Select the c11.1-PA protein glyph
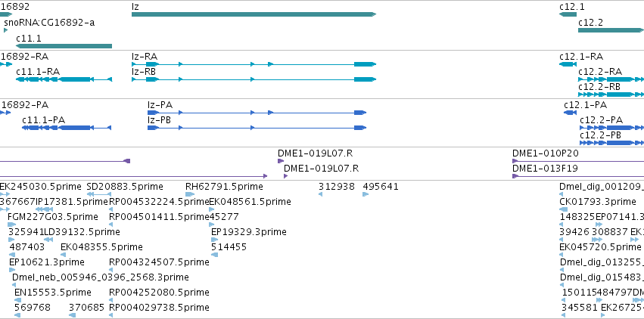Viewport: 644px width, 319px height. (x=67, y=128)
